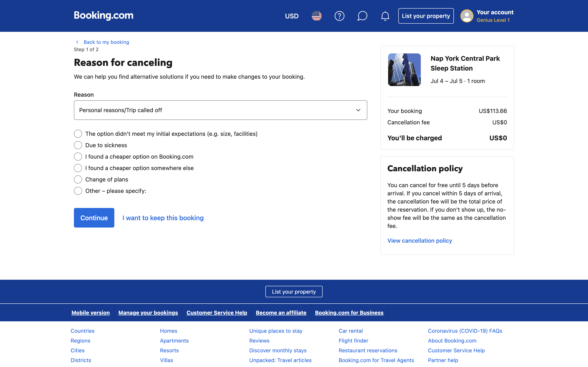This screenshot has width=588, height=367.
Task: Open 'Manage your bookings' footer link
Action: coord(148,313)
